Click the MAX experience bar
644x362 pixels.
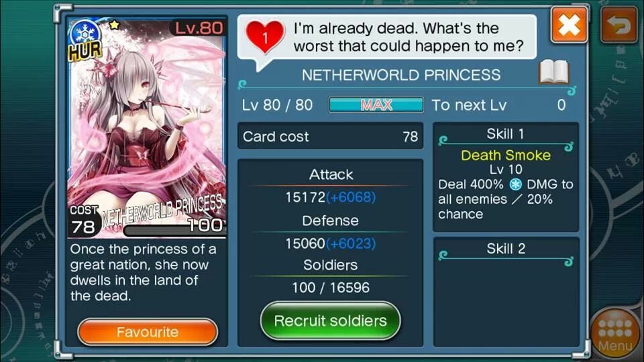(x=376, y=105)
